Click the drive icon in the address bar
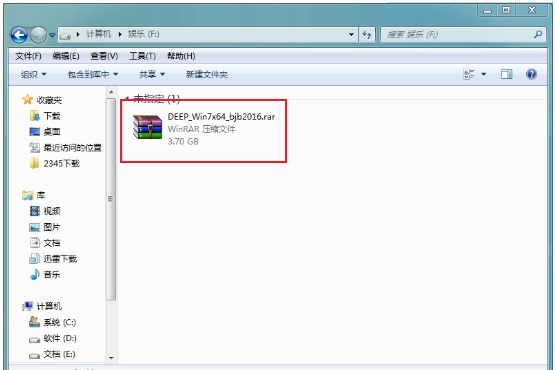Viewport: 555px width, 370px height. (65, 35)
